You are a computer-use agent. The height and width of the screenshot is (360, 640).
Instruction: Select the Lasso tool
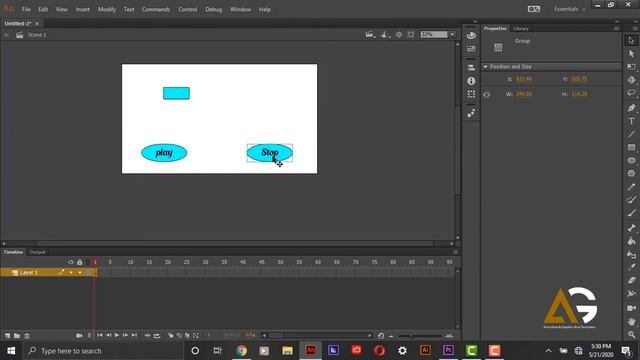pos(631,93)
